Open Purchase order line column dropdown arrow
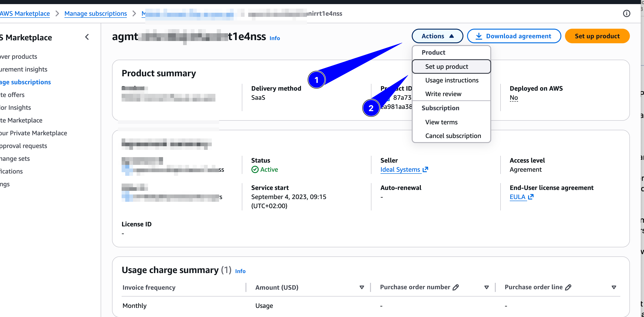This screenshot has height=317, width=644. click(x=613, y=287)
